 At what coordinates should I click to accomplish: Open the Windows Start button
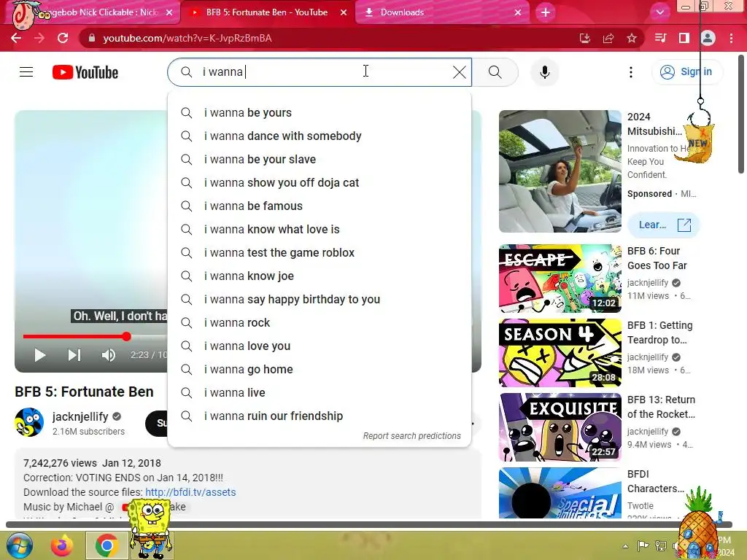pyautogui.click(x=19, y=545)
